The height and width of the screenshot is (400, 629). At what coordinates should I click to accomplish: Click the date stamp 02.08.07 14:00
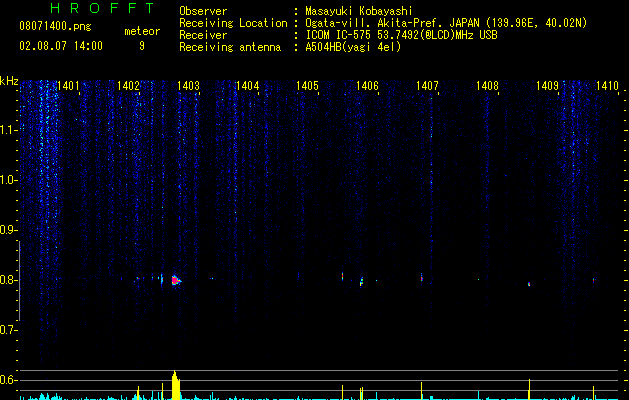tap(61, 46)
